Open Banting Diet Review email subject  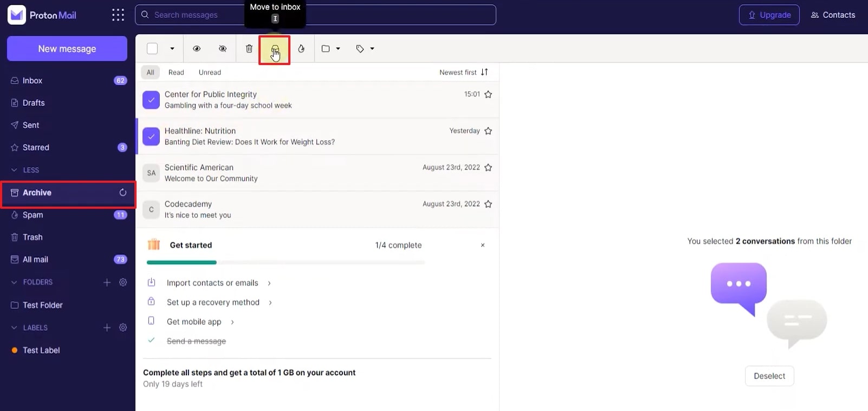point(250,142)
